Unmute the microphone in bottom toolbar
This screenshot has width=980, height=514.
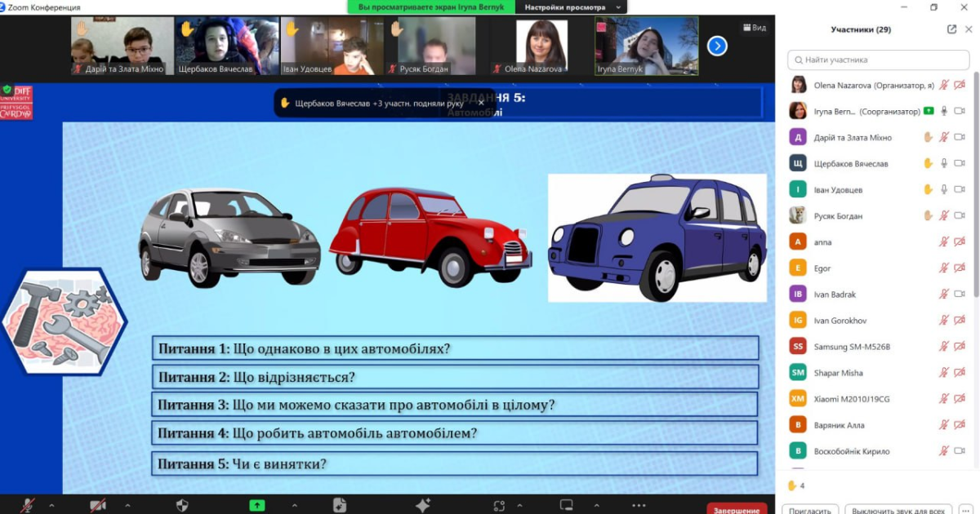27,505
